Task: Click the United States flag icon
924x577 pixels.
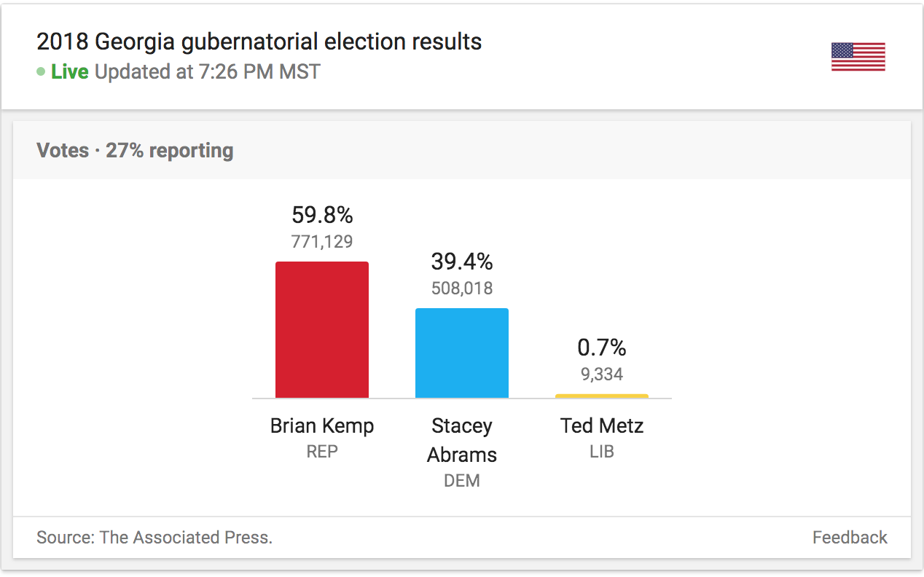Action: pyautogui.click(x=858, y=57)
